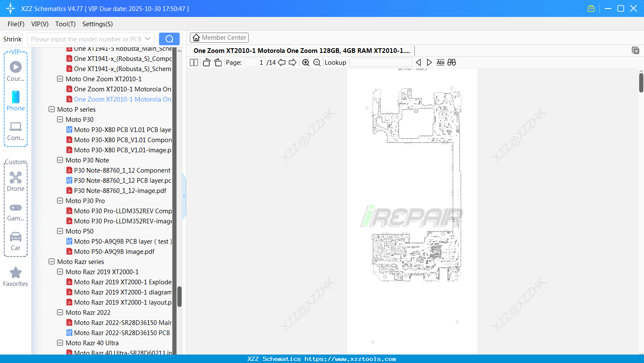
Task: Click the binoculars search icon
Action: (452, 63)
